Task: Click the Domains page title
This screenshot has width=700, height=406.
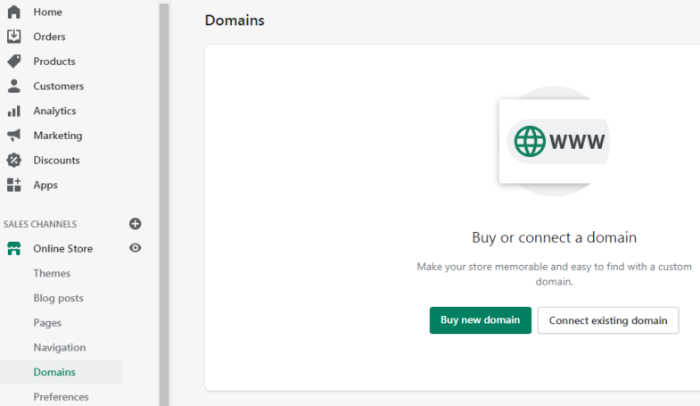Action: pos(234,20)
